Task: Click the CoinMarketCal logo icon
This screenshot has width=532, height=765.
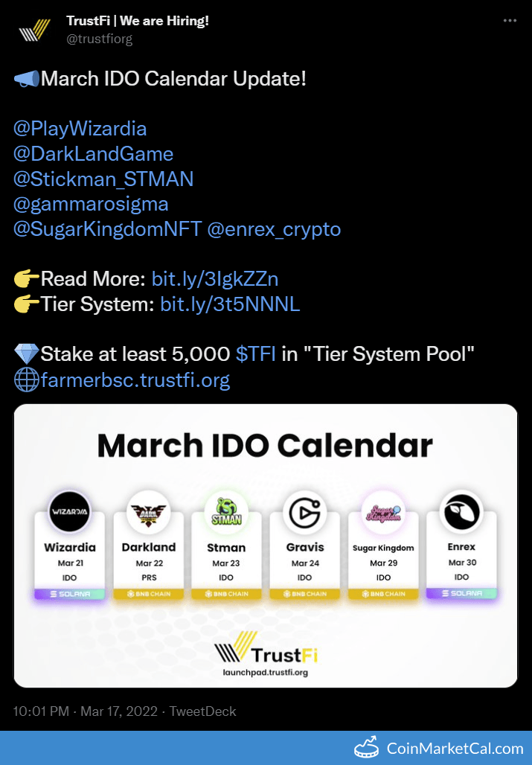Action: [x=367, y=747]
